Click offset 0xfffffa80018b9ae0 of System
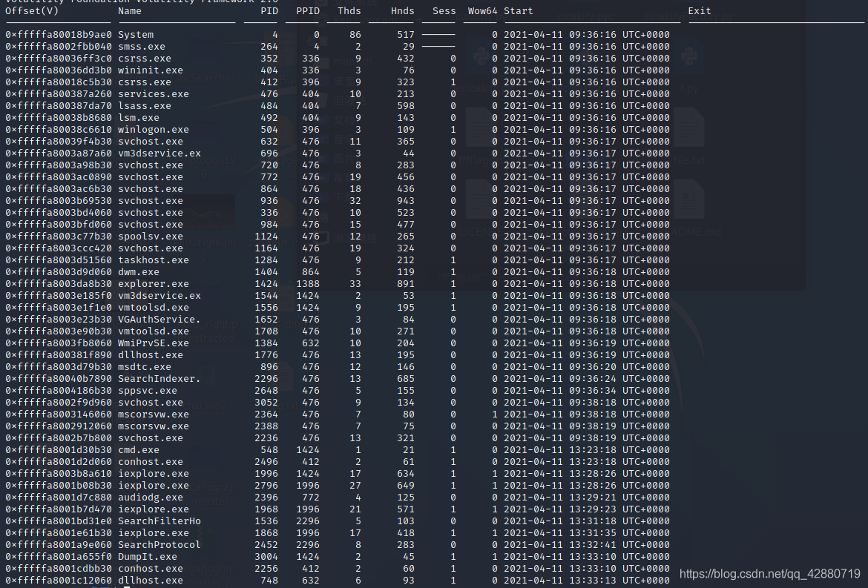 coord(59,34)
